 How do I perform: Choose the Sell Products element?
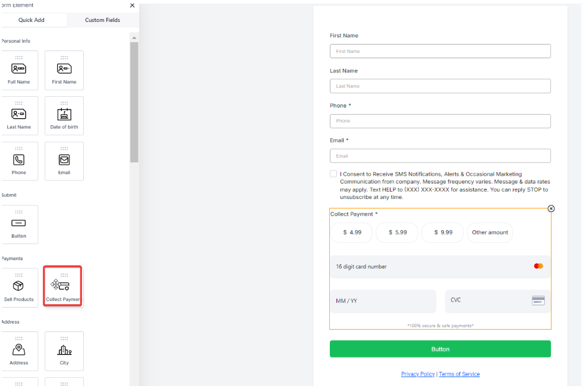tap(19, 287)
